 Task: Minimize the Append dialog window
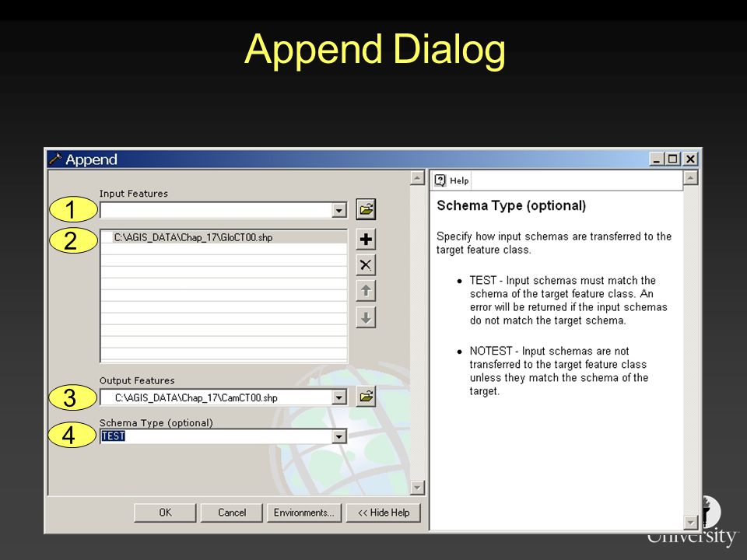[657, 159]
